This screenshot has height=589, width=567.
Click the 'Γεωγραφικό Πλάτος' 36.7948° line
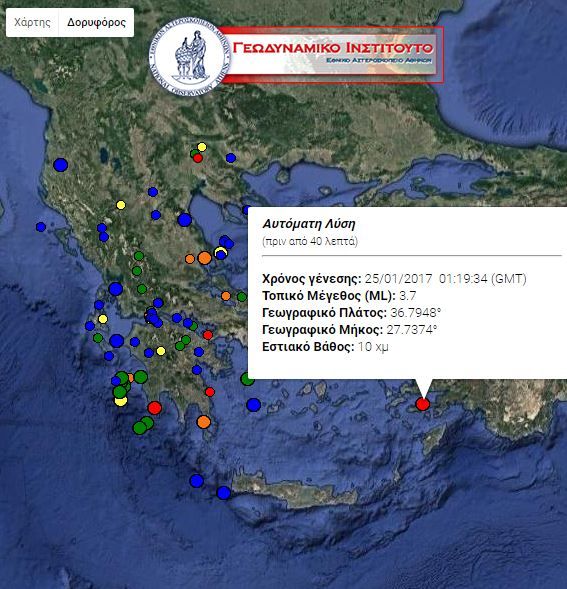[351, 313]
